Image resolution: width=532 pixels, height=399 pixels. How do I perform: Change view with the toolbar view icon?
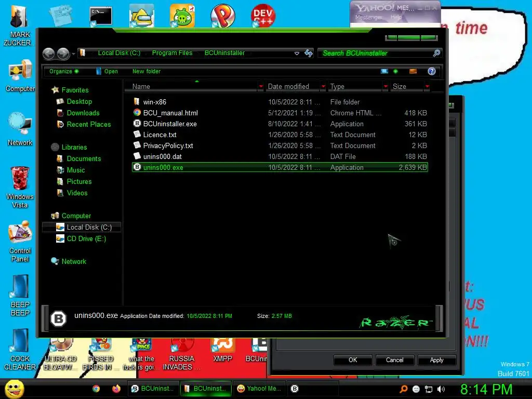click(x=384, y=71)
